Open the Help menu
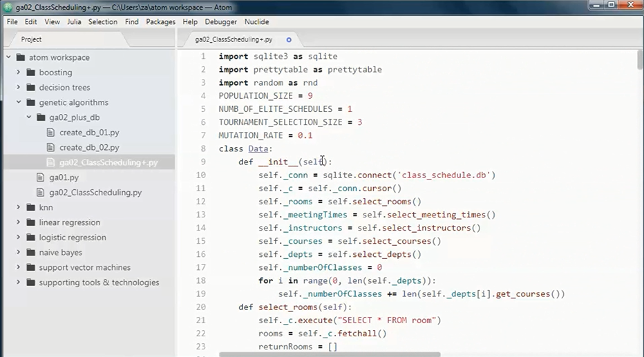 pyautogui.click(x=190, y=21)
